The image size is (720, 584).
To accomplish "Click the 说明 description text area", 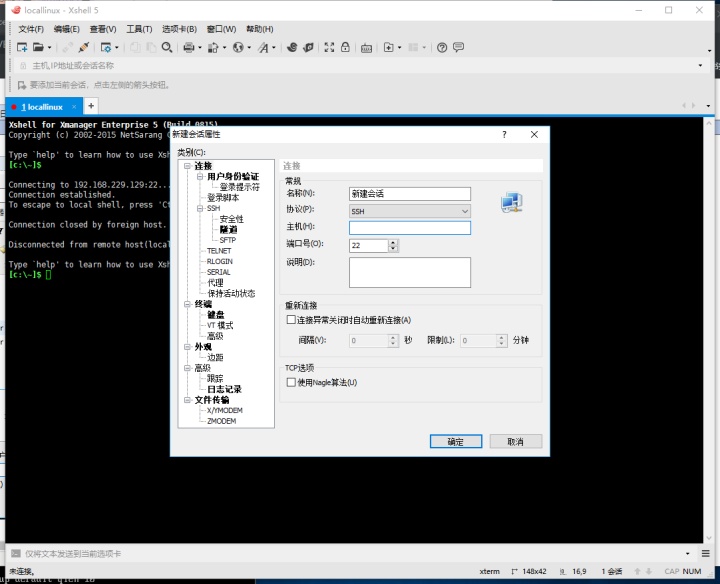I will pos(410,272).
